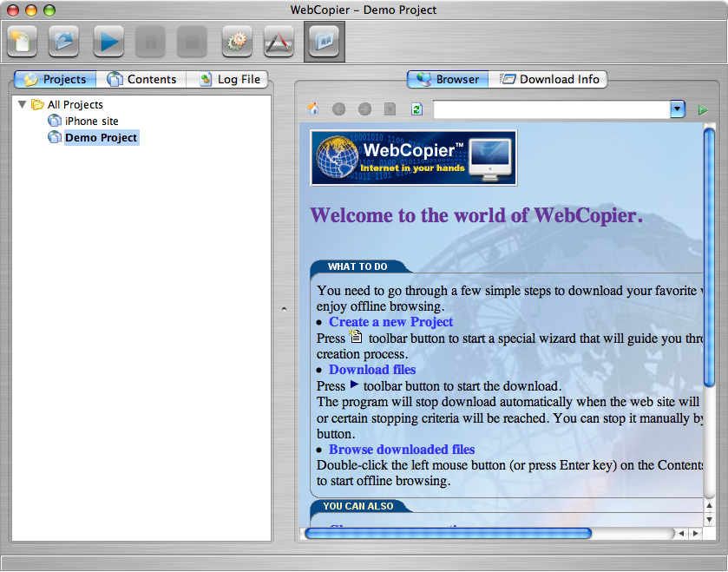Click the horizontal scrollbar left arrow

pos(681,534)
